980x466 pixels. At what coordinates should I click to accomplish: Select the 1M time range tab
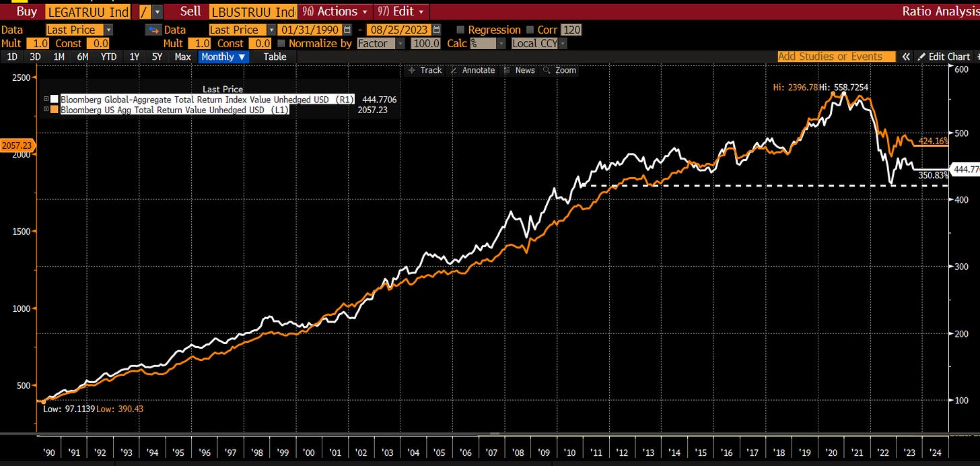59,57
